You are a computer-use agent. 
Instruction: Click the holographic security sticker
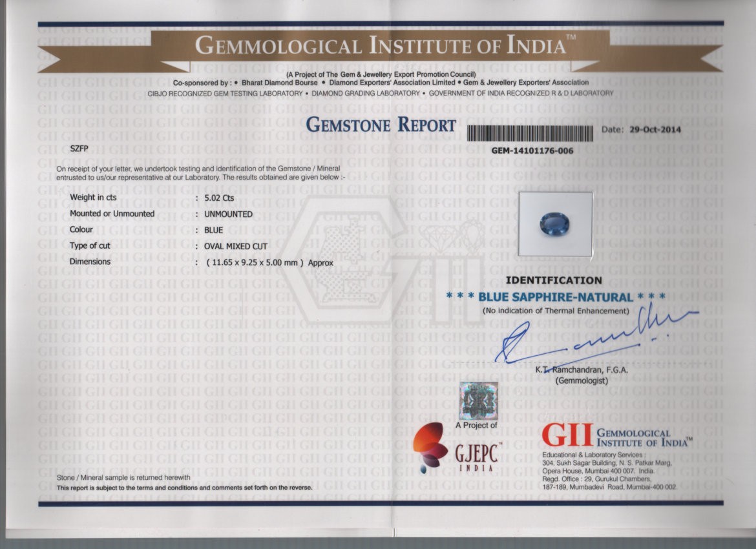pyautogui.click(x=478, y=401)
